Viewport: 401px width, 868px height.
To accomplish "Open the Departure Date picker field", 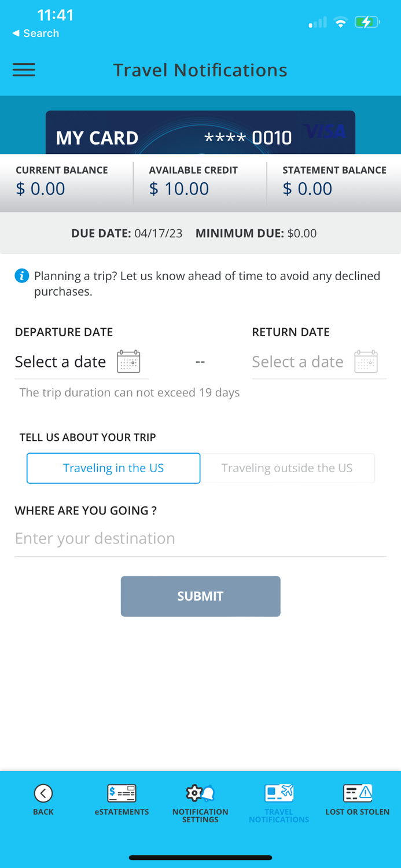I will [61, 362].
